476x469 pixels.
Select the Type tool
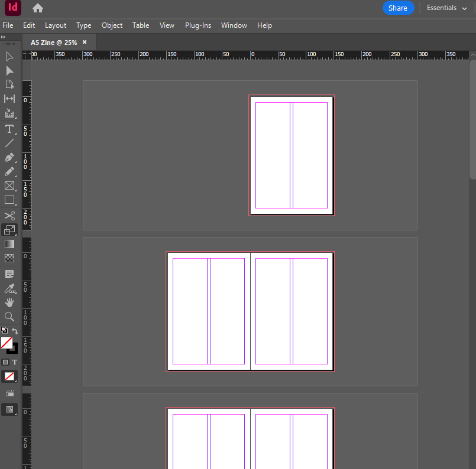pyautogui.click(x=9, y=129)
